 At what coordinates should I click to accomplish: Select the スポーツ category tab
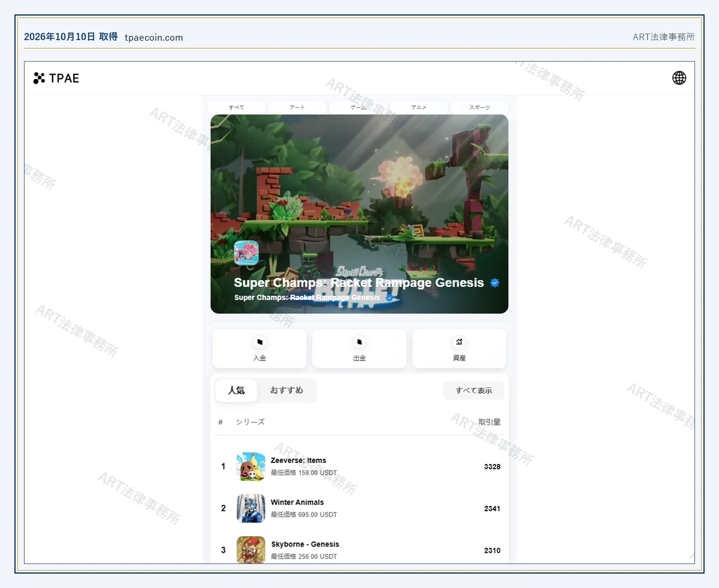(x=480, y=107)
